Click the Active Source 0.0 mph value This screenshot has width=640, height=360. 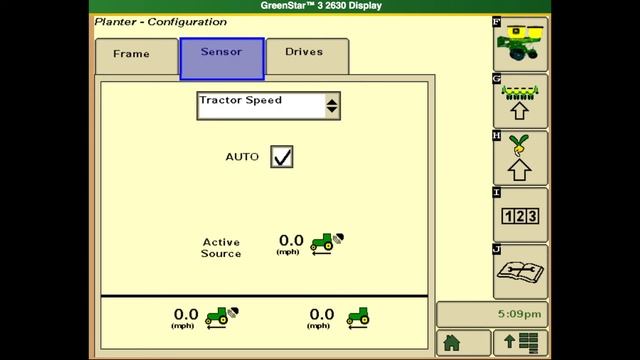(x=291, y=244)
